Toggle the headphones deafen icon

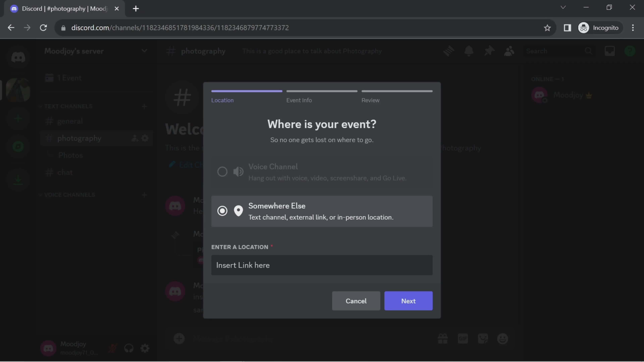click(x=129, y=348)
